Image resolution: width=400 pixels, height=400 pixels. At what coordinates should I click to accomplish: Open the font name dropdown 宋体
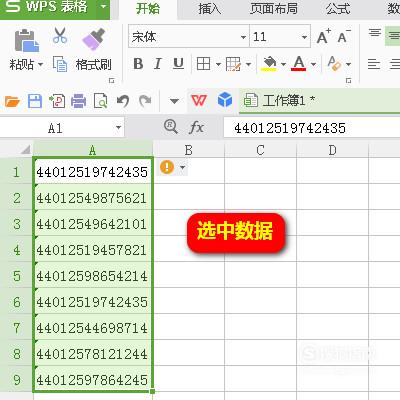tap(244, 37)
